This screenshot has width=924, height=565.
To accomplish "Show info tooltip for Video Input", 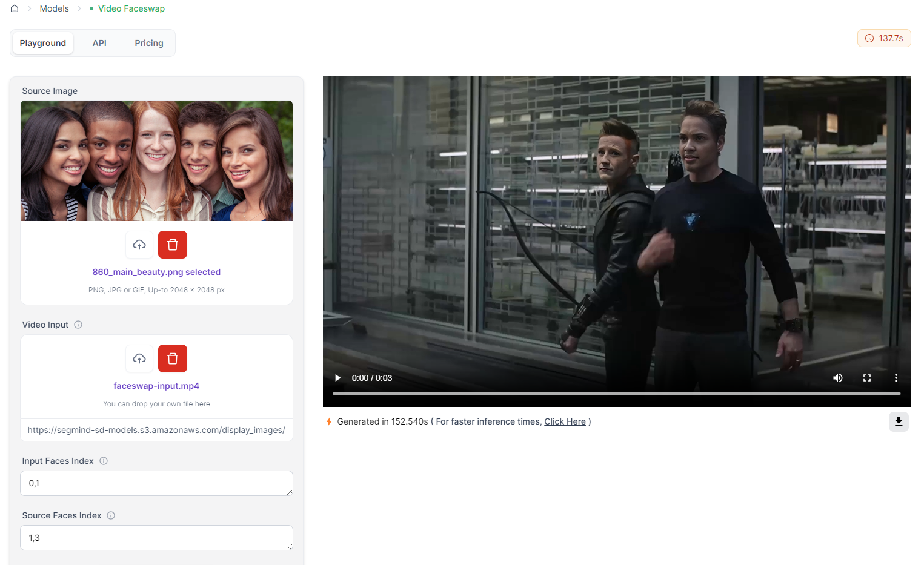I will click(x=78, y=325).
